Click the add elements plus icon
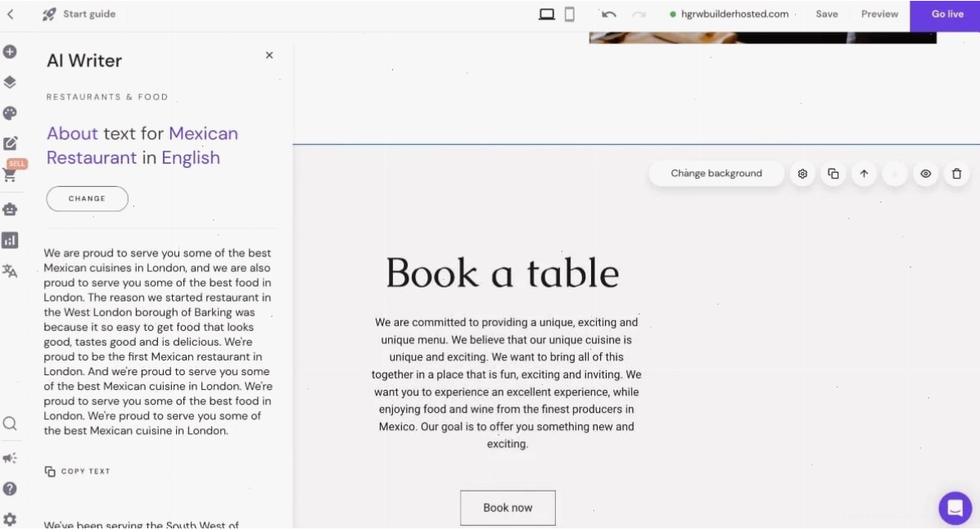Viewport: 980px width, 530px height. [x=10, y=52]
